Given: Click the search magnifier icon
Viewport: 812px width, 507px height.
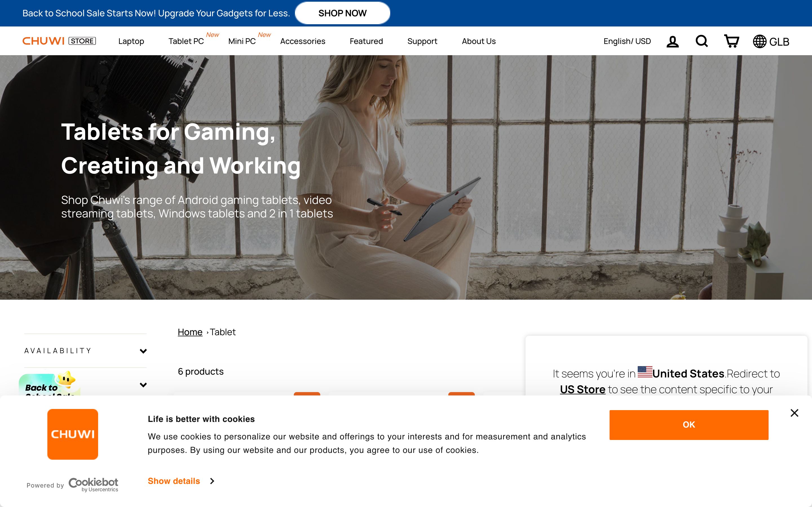Looking at the screenshot, I should click(x=701, y=41).
